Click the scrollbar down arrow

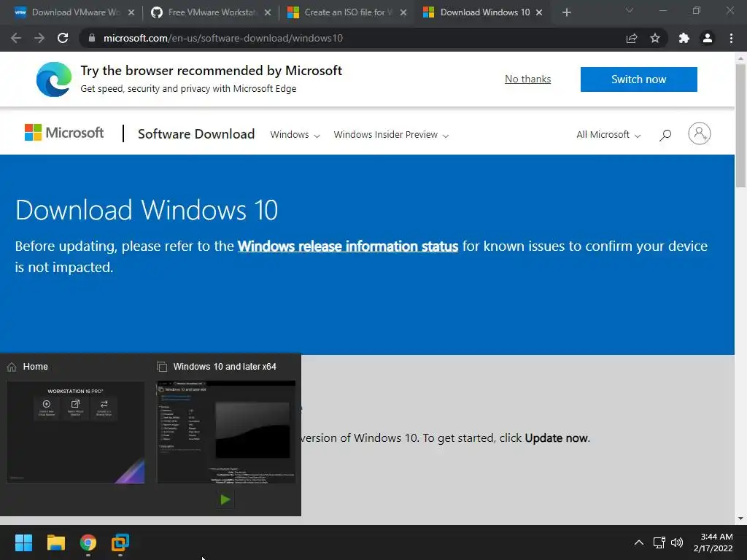[x=740, y=518]
